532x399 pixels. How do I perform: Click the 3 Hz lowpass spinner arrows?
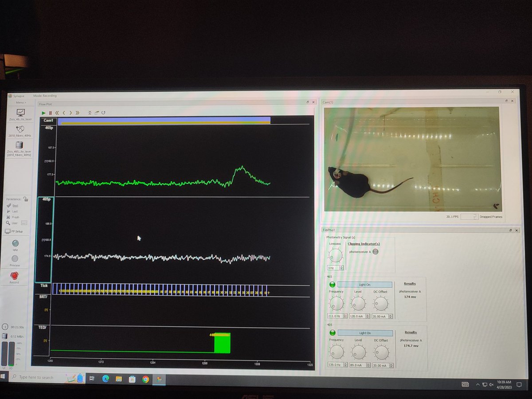(x=342, y=268)
